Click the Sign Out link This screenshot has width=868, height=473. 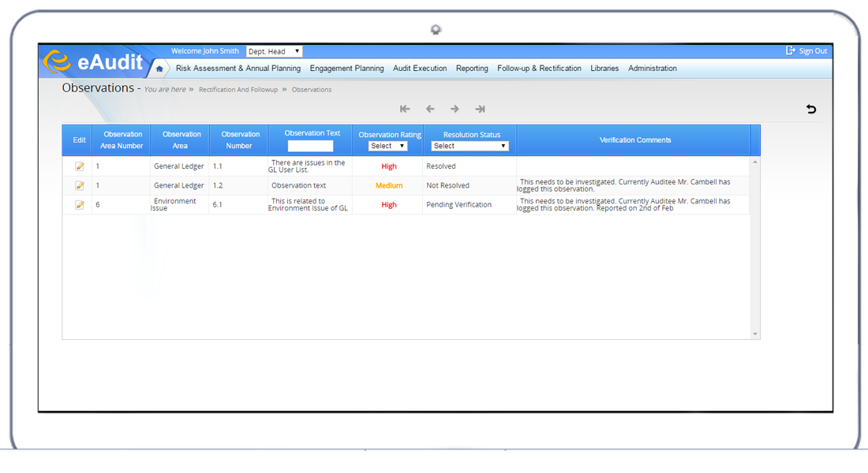click(x=806, y=51)
